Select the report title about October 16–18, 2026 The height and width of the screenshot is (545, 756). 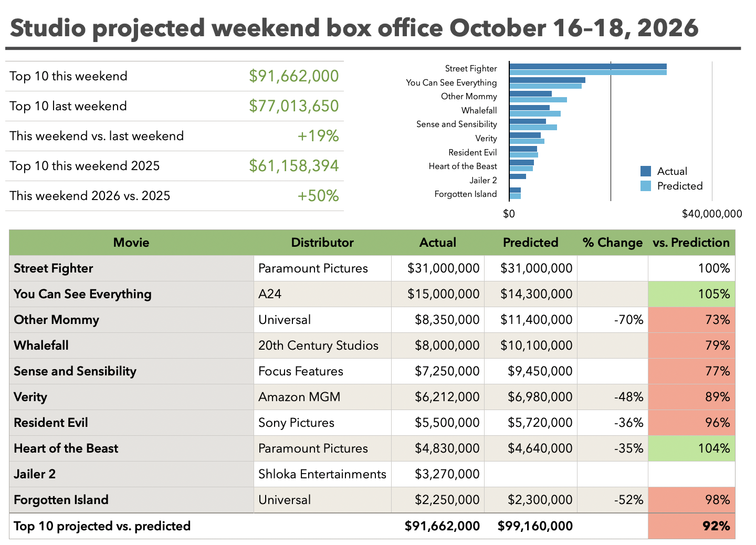(x=354, y=28)
